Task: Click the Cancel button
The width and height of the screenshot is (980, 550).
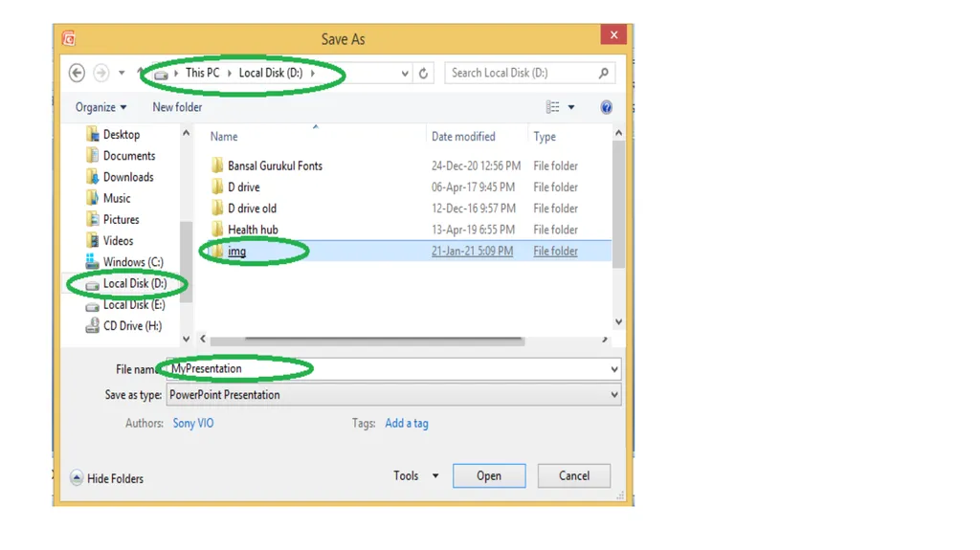Action: coord(574,475)
